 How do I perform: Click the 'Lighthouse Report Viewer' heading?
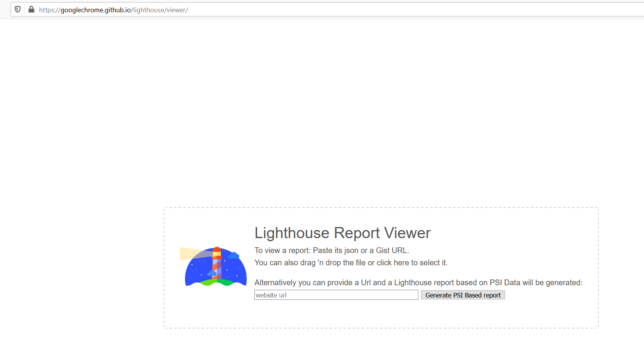(x=342, y=233)
